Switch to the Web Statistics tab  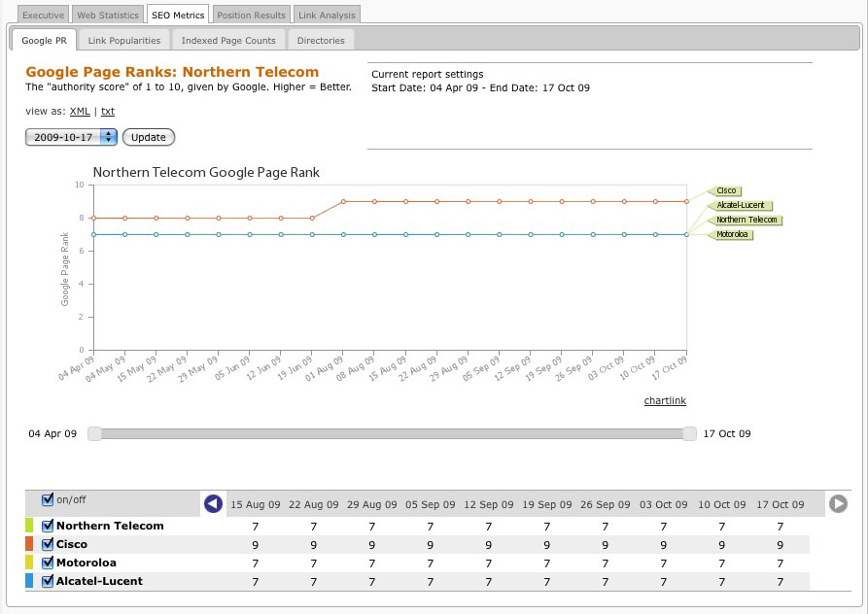tap(108, 15)
